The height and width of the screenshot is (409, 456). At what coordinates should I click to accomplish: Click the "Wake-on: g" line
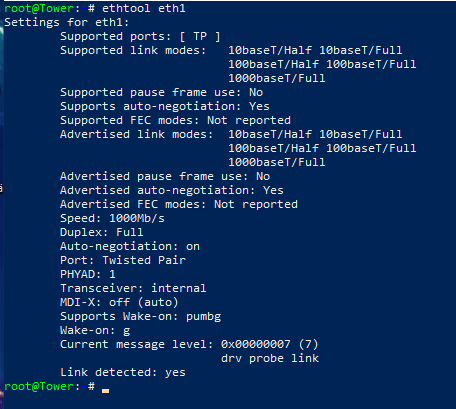point(95,330)
